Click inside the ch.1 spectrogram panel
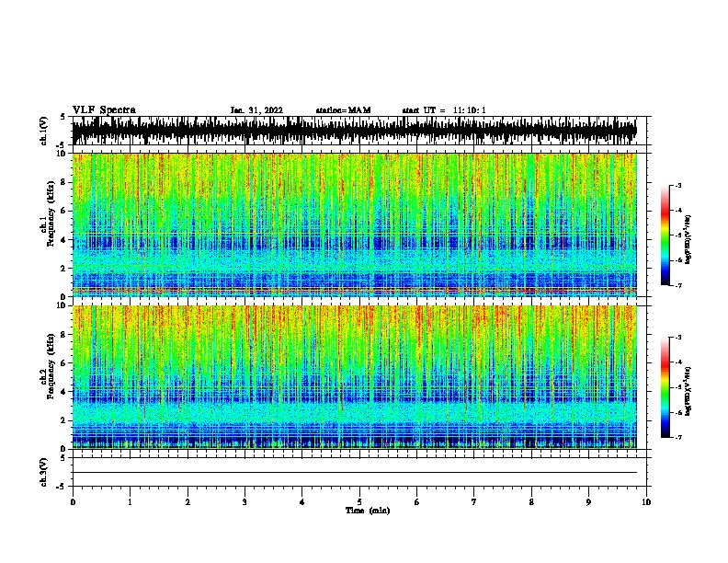This screenshot has width=728, height=563. (354, 224)
